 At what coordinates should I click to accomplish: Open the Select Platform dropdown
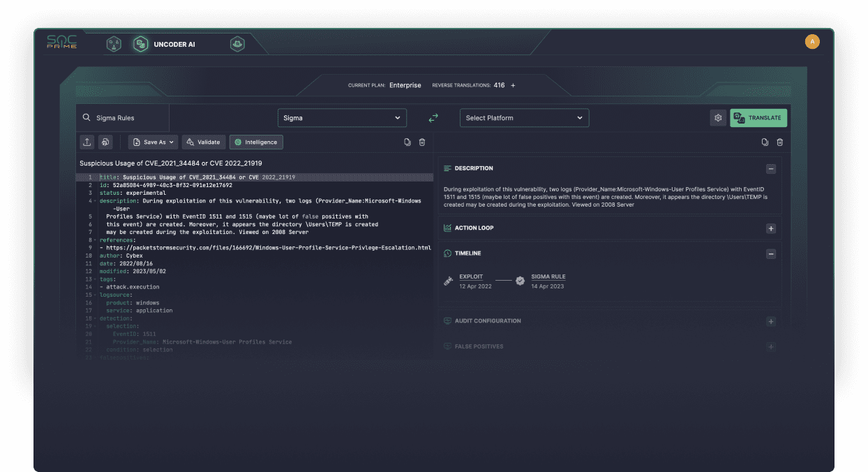[x=524, y=118]
